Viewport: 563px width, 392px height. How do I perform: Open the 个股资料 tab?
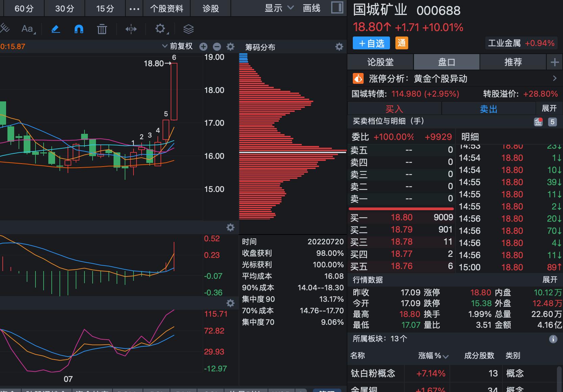pos(167,8)
